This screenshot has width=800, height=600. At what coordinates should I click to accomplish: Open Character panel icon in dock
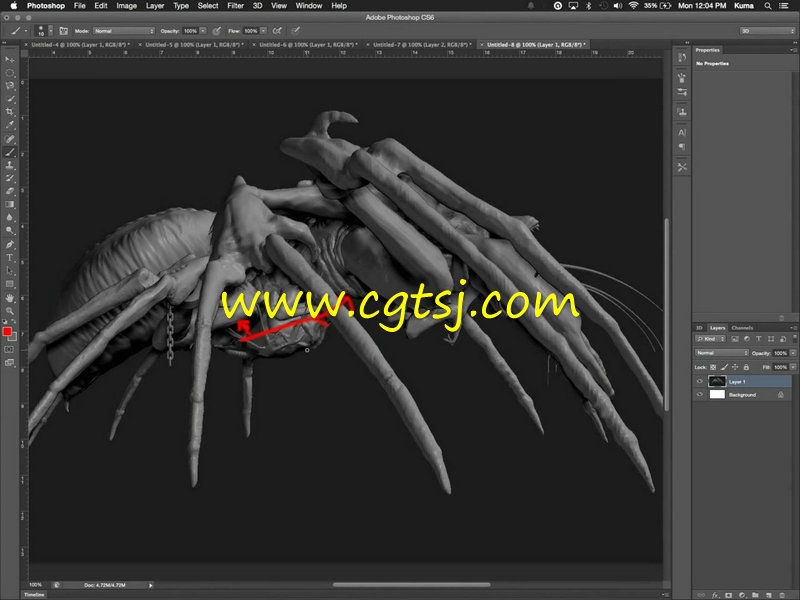(x=682, y=133)
